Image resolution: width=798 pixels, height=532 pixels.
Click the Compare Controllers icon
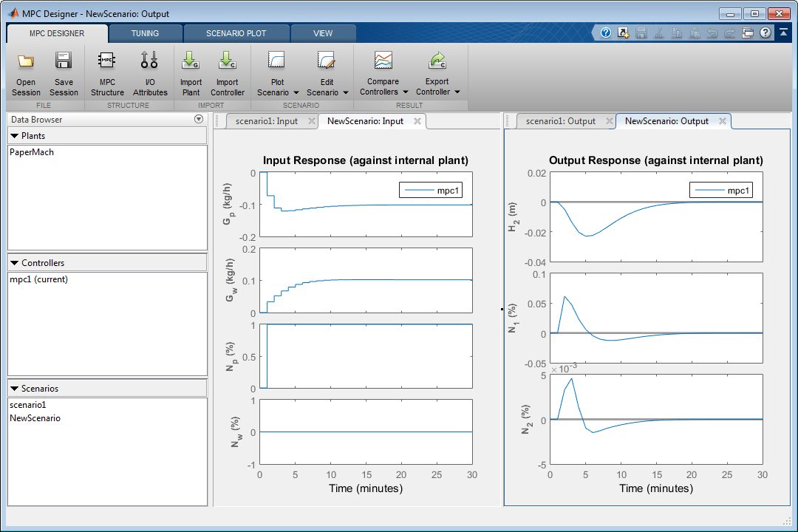pyautogui.click(x=383, y=60)
